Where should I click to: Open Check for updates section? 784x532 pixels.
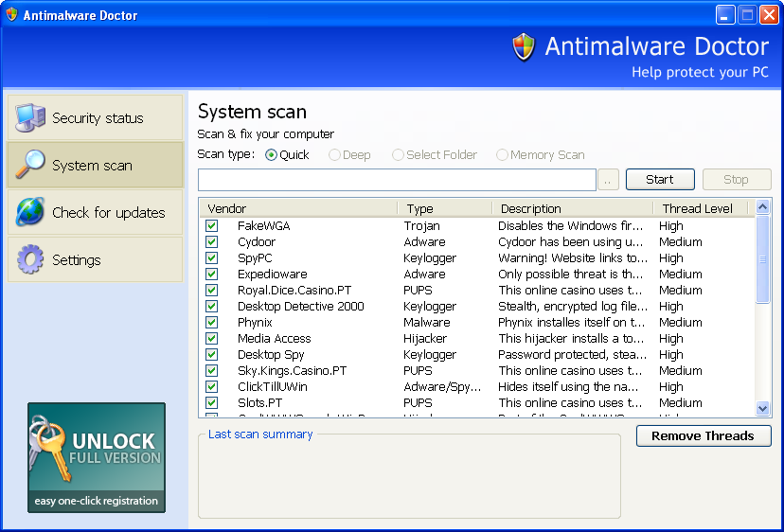[95, 212]
